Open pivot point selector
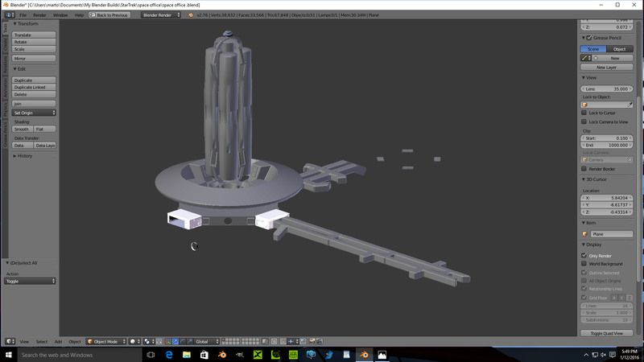Image resolution: width=644 pixels, height=362 pixels. 149,341
